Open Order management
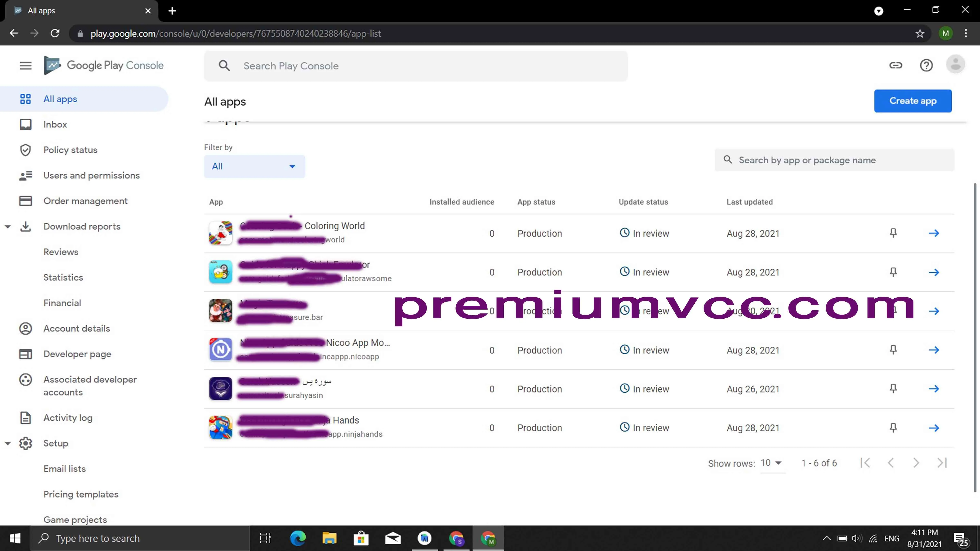The width and height of the screenshot is (980, 551). [85, 201]
